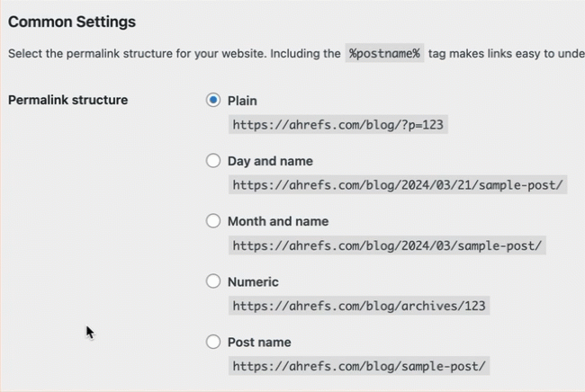Click the blog/sample-post/ example URL

(359, 366)
